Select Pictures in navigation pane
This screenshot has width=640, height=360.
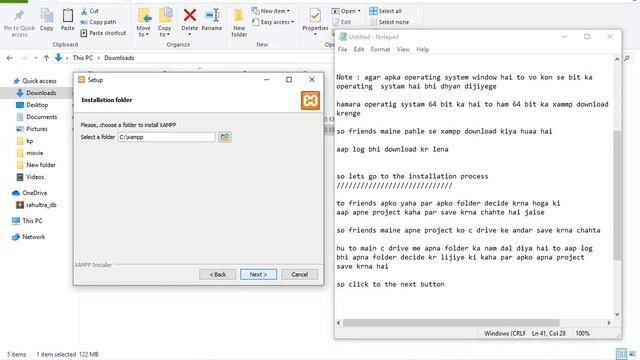point(32,129)
